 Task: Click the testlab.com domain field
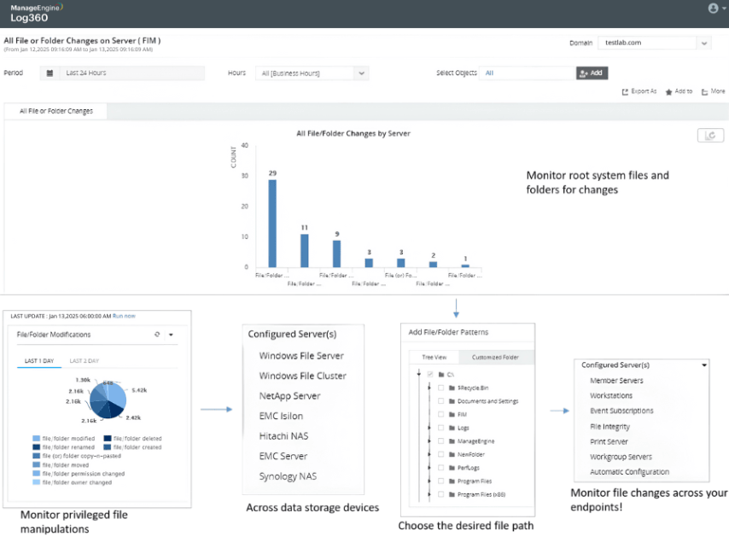click(x=647, y=43)
